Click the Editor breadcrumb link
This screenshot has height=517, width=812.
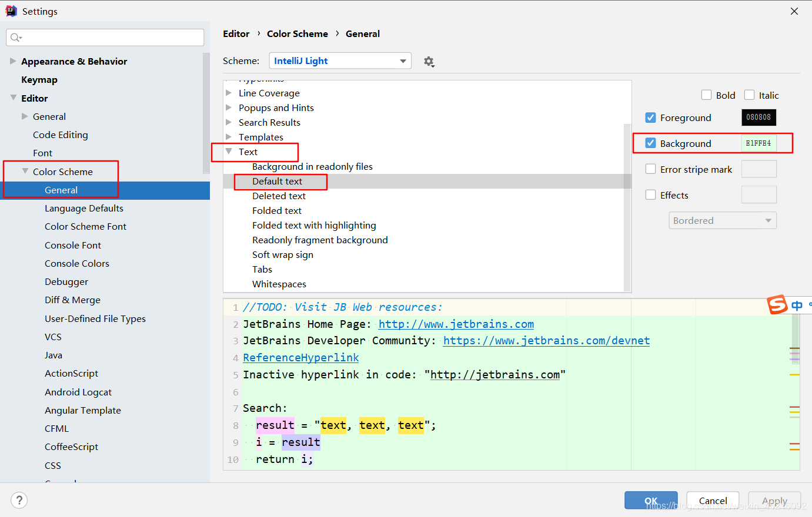(236, 34)
